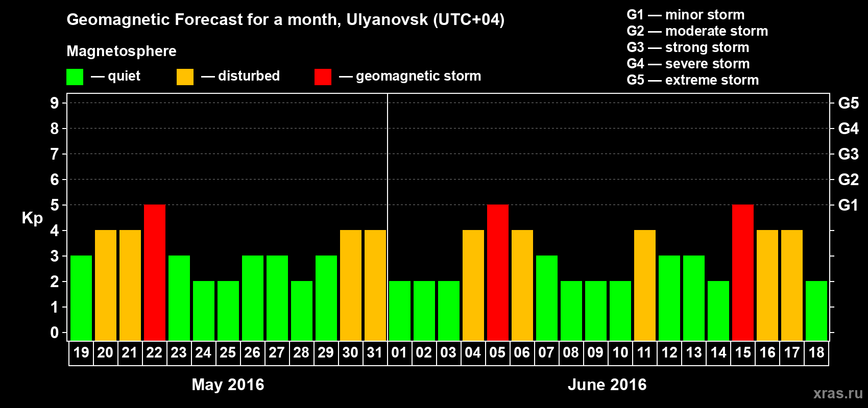
Task: Click the Magnetosphere heading
Action: [122, 52]
